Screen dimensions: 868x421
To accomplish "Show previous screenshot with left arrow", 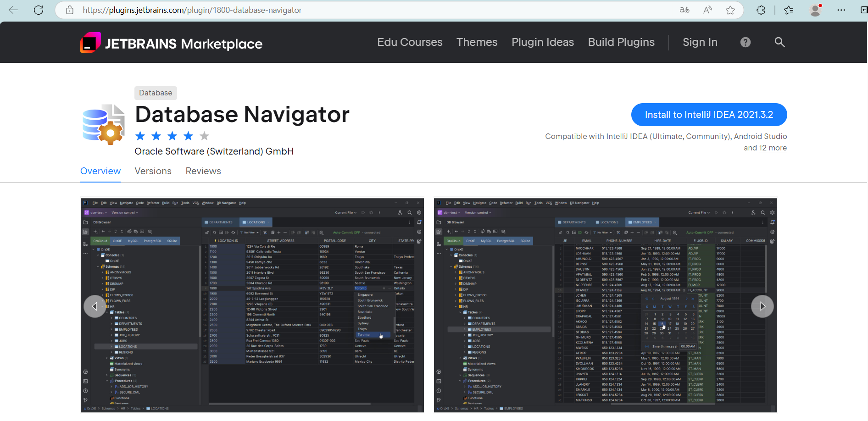I will (95, 306).
